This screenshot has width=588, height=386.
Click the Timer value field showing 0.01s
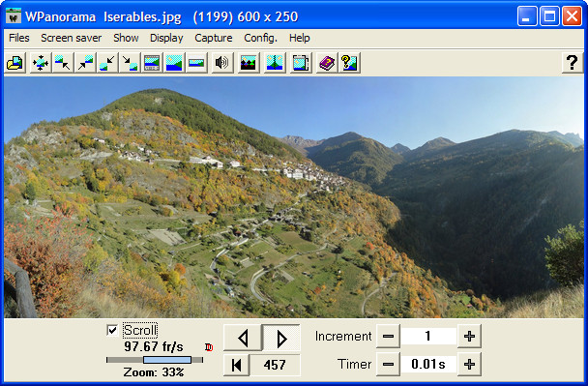coord(428,364)
